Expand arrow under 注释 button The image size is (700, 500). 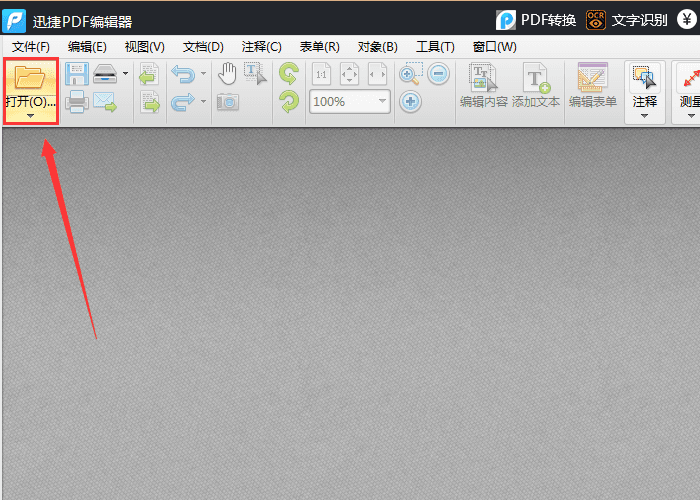click(x=644, y=116)
